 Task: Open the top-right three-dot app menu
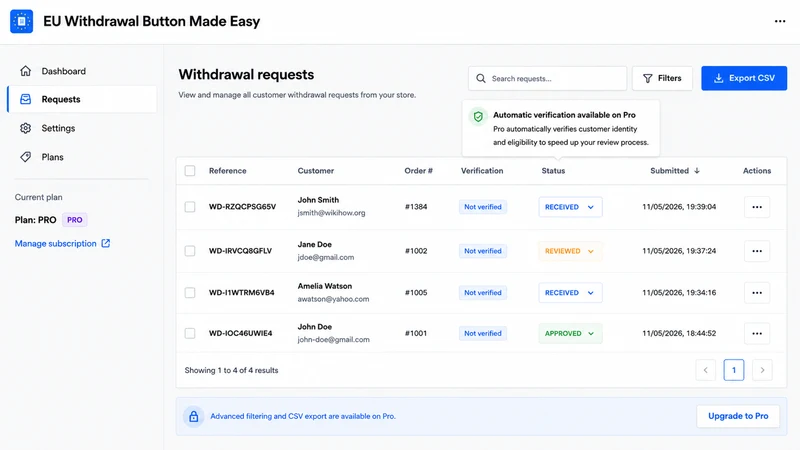tap(780, 21)
